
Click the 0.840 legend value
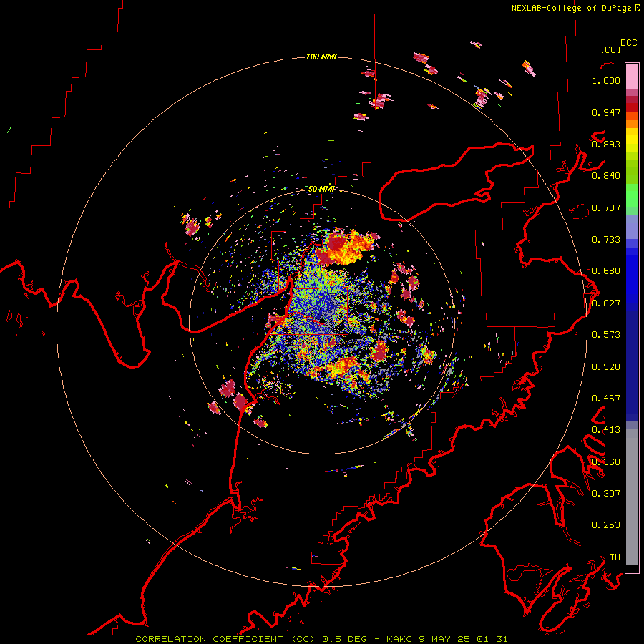coord(606,176)
